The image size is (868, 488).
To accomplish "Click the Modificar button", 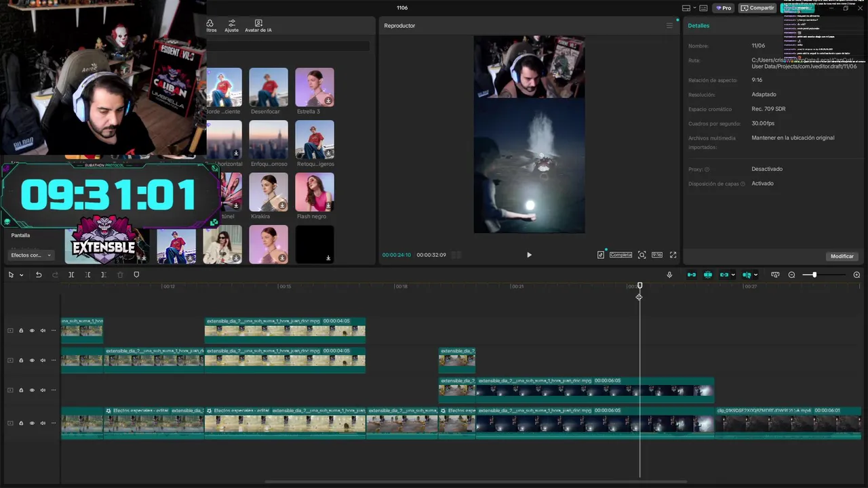I will (842, 256).
